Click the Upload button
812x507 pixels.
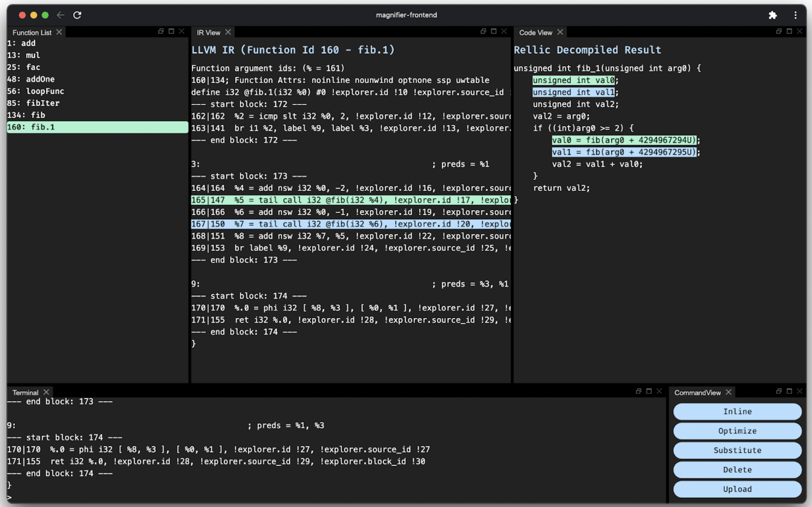[737, 489]
